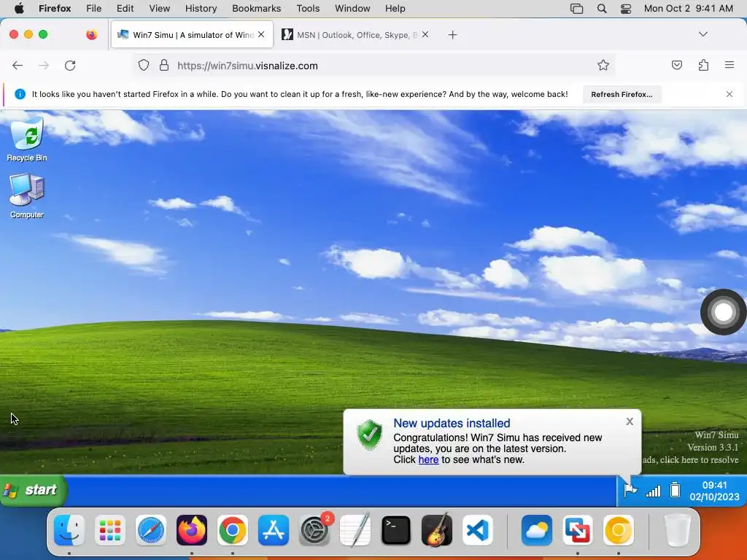747x560 pixels.
Task: Click the browser forward arrow
Action: coord(44,65)
